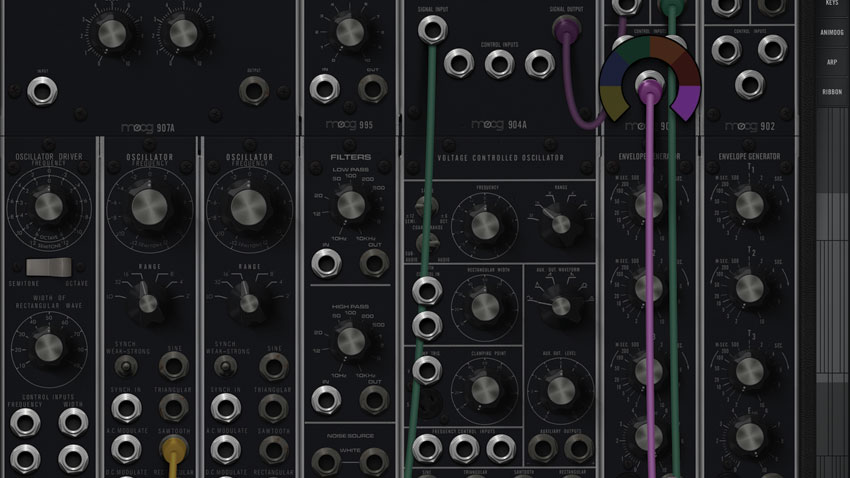
Task: Click the 995 module knob
Action: coord(350,32)
